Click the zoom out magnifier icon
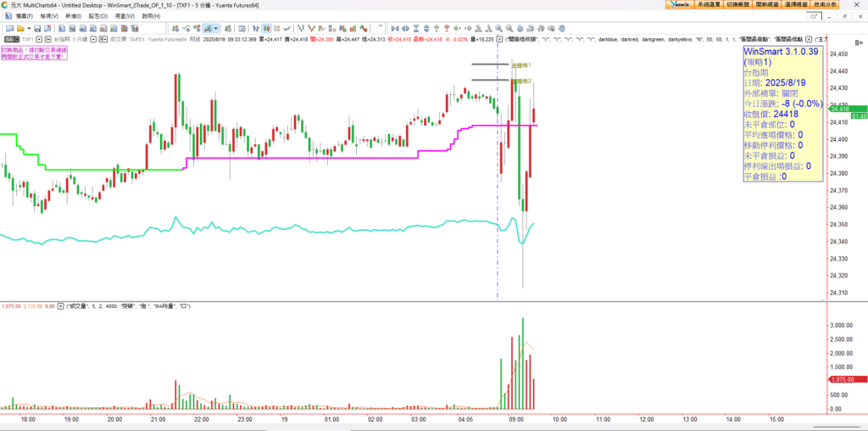868x431 pixels. point(509,28)
